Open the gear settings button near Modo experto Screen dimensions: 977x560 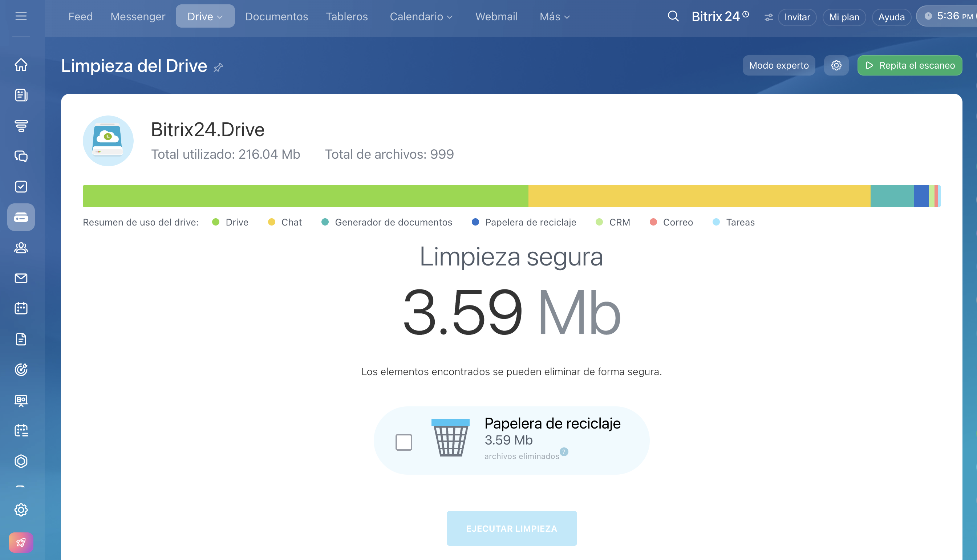[x=836, y=65]
